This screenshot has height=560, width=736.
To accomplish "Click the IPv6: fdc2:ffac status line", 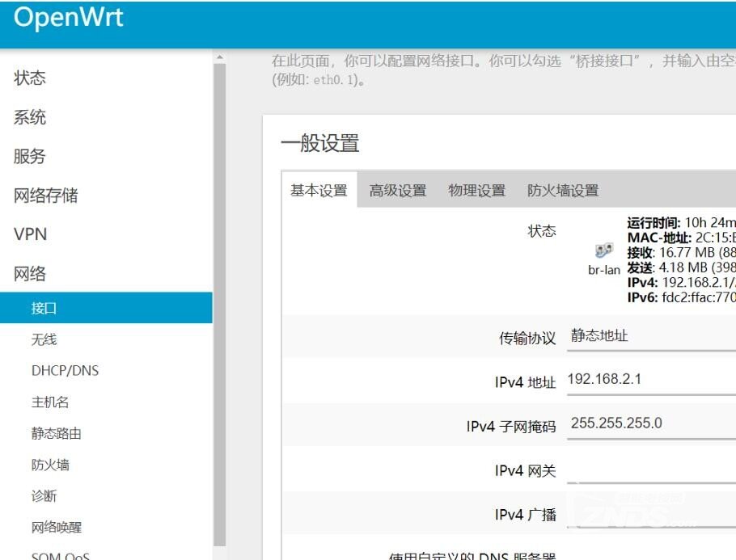I will tap(681, 297).
